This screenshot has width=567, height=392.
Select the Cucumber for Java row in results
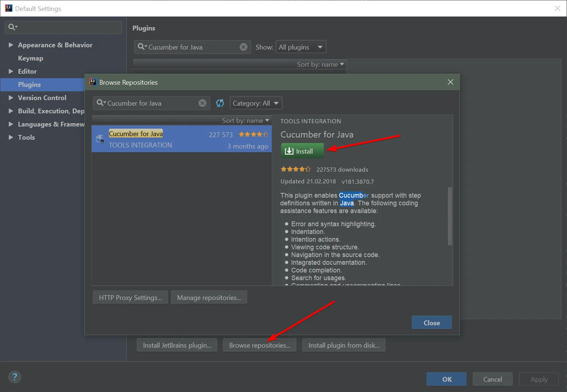[182, 139]
